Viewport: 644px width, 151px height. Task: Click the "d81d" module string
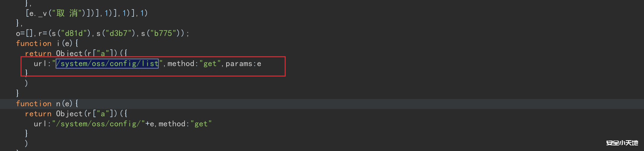click(x=74, y=33)
